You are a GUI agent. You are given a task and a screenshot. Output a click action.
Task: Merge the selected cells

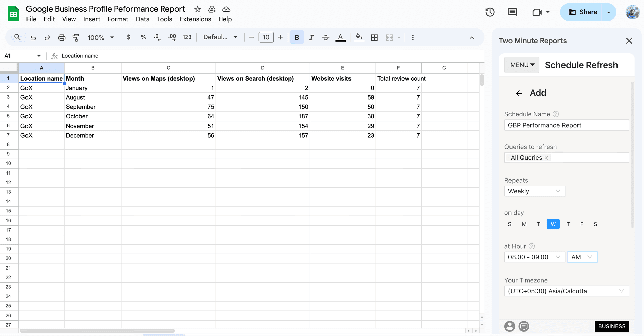click(390, 37)
